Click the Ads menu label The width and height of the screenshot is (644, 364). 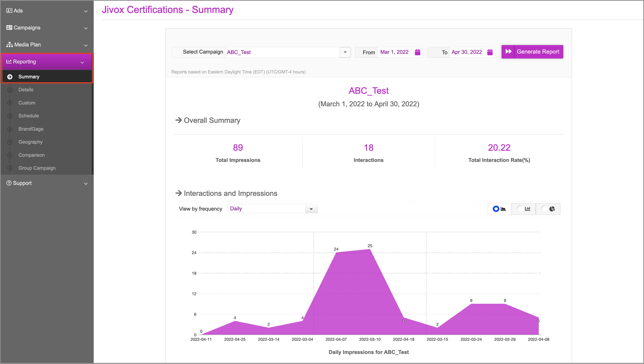pos(18,10)
